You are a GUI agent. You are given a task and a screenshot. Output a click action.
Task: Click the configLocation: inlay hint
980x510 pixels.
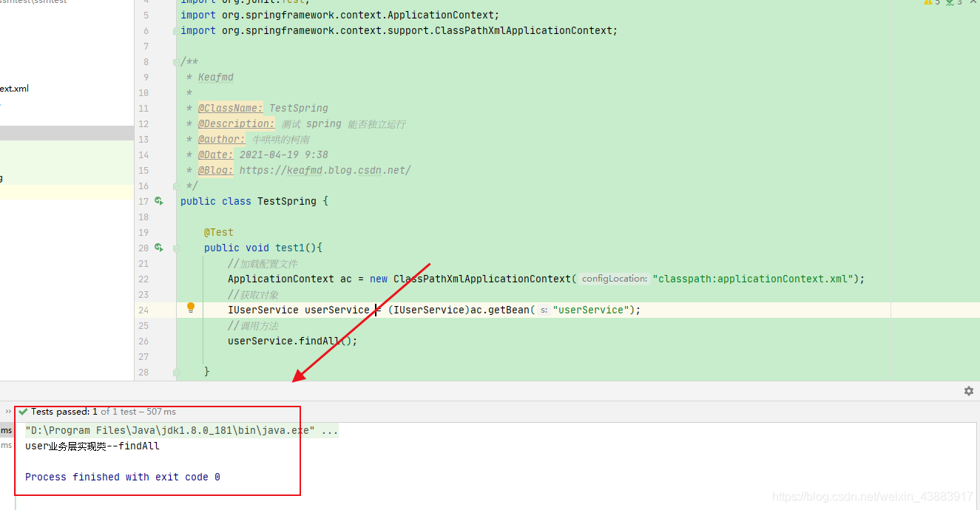click(614, 279)
